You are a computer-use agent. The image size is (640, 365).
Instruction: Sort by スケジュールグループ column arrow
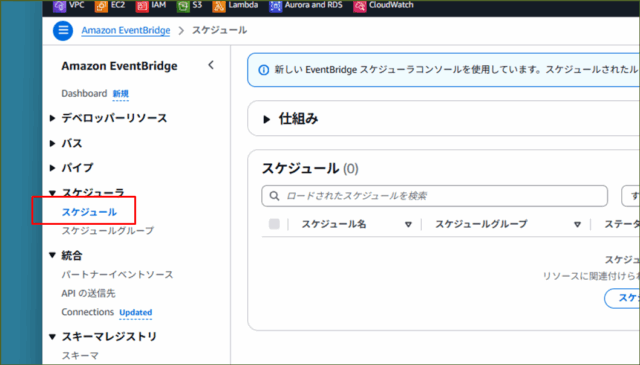click(x=577, y=225)
